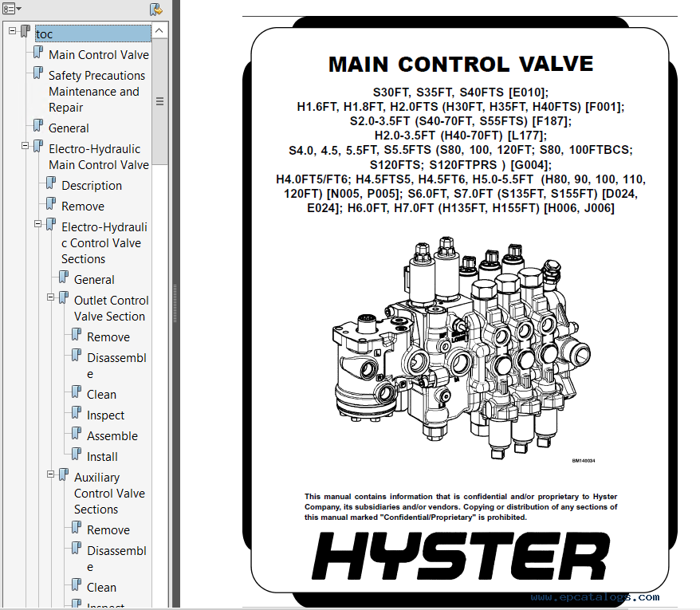Image resolution: width=700 pixels, height=610 pixels.
Task: Click bookmark icon of Clean under Outlet section
Action: click(x=77, y=392)
